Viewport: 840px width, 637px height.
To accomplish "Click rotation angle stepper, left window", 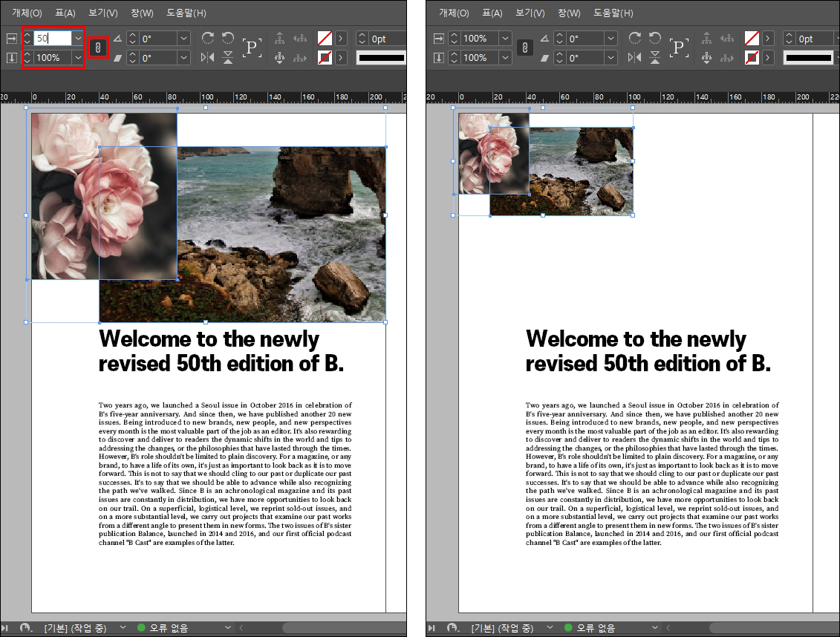I will point(133,39).
